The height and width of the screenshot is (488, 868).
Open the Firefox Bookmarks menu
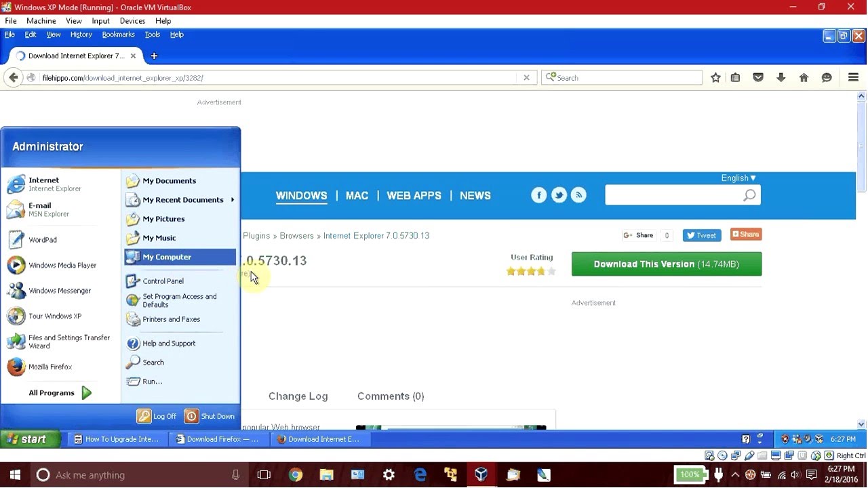coord(118,35)
